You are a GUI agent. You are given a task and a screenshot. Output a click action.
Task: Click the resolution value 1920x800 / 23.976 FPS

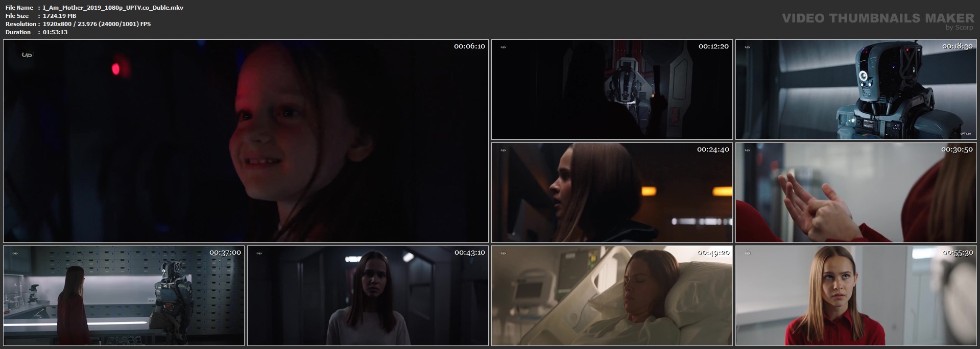[97, 24]
